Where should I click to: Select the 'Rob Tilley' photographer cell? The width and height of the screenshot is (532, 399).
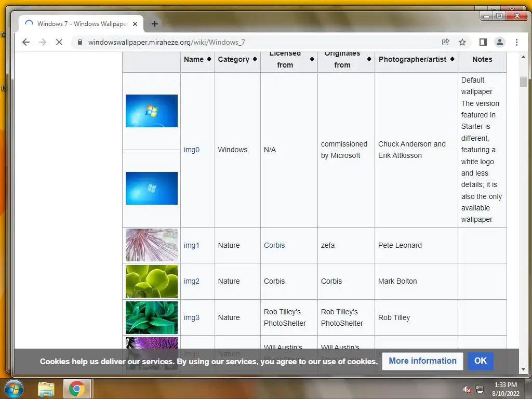[416, 317]
